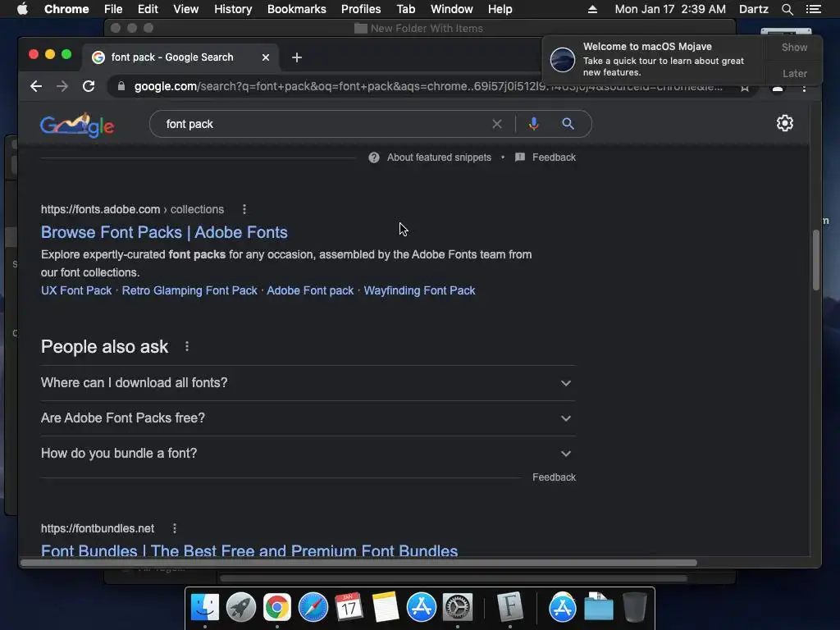Screen dimensions: 840x630
Task: Click the horizontal scrollbar at window bottom
Action: (x=359, y=563)
